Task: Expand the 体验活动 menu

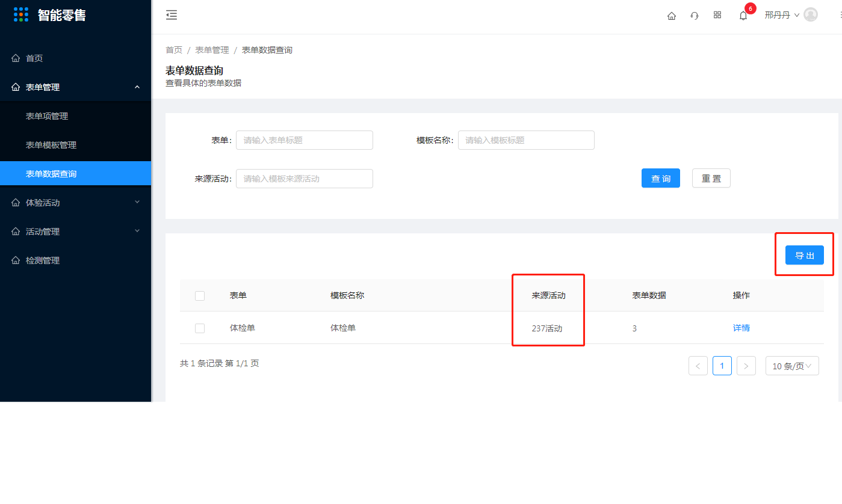Action: [75, 203]
